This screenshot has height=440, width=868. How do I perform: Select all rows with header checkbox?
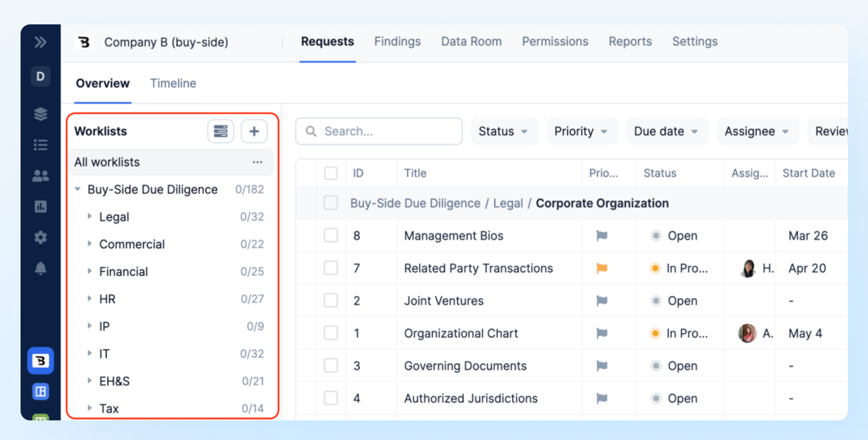tap(331, 173)
